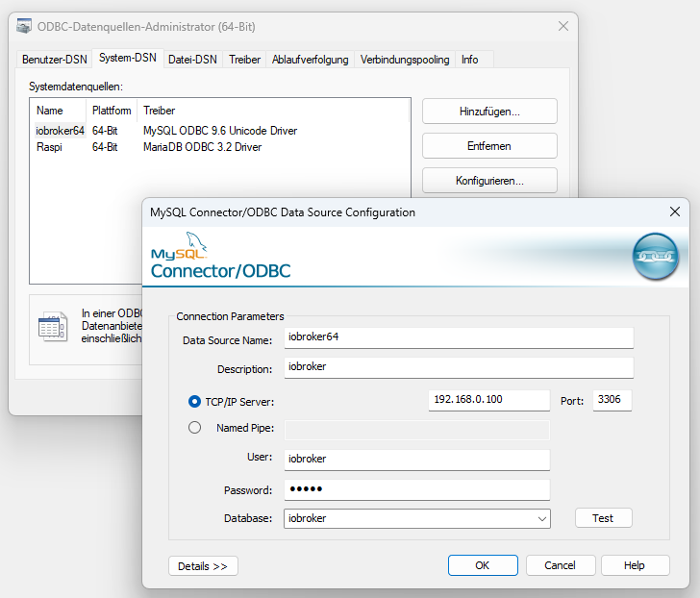Switch to the Benutzer-DSN tab
The height and width of the screenshot is (598, 700).
click(x=55, y=60)
